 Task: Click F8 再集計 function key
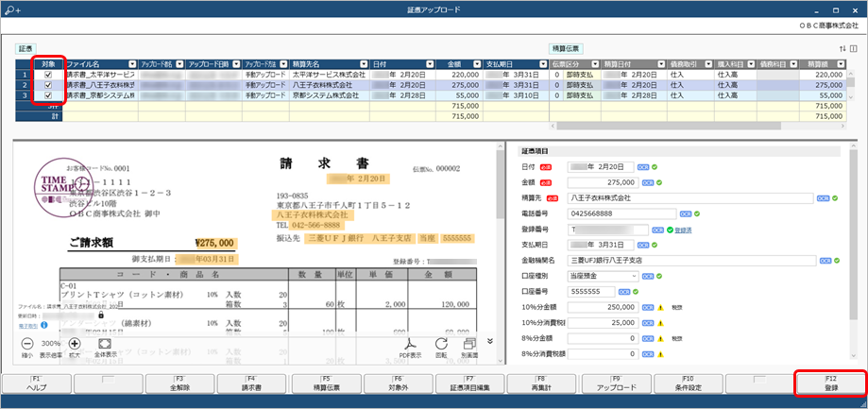pos(542,383)
